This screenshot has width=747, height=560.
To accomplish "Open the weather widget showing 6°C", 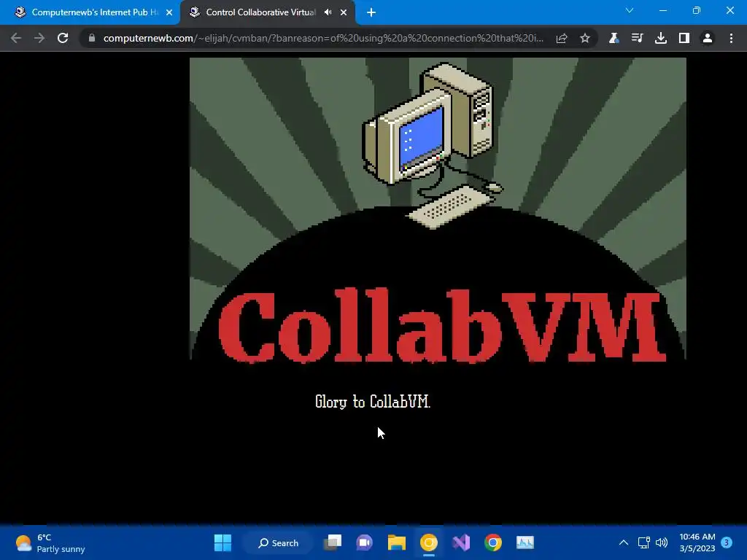I will (50, 542).
